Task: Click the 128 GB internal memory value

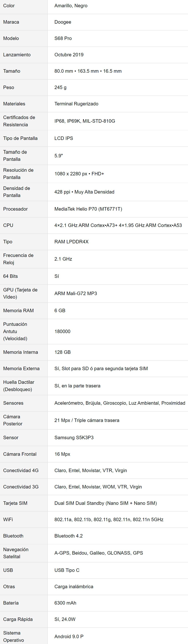Action: click(63, 352)
